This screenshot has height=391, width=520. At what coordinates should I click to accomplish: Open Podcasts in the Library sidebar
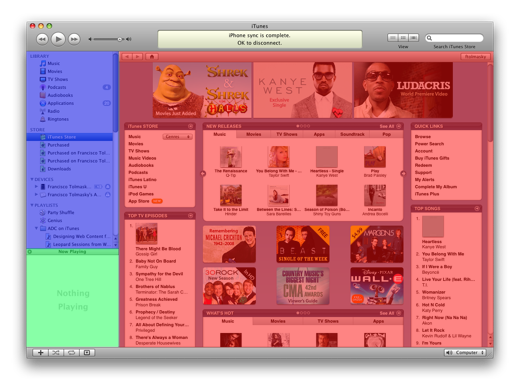point(57,87)
